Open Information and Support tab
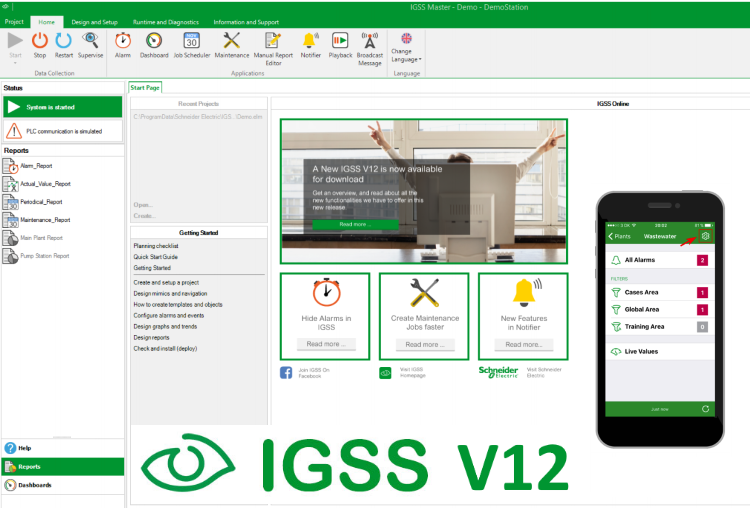Image resolution: width=750 pixels, height=508 pixels. click(246, 22)
